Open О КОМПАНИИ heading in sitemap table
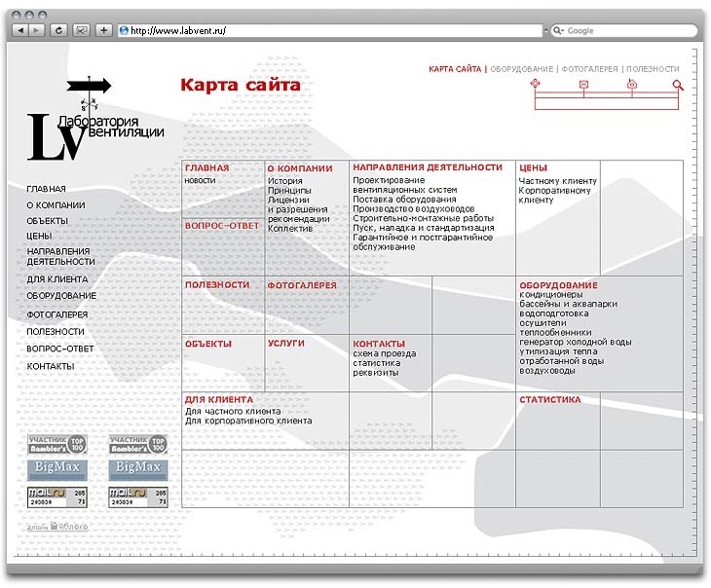This screenshot has height=588, width=711. (x=300, y=168)
